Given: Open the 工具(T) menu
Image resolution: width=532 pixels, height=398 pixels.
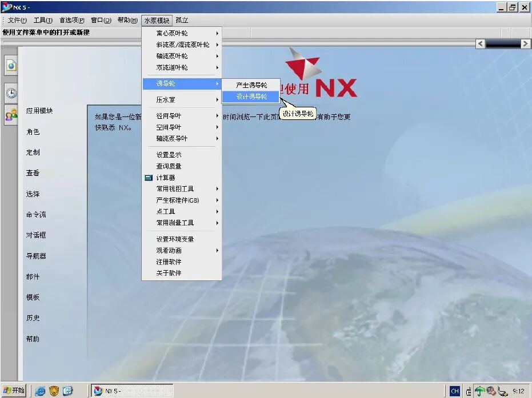Looking at the screenshot, I should [43, 21].
